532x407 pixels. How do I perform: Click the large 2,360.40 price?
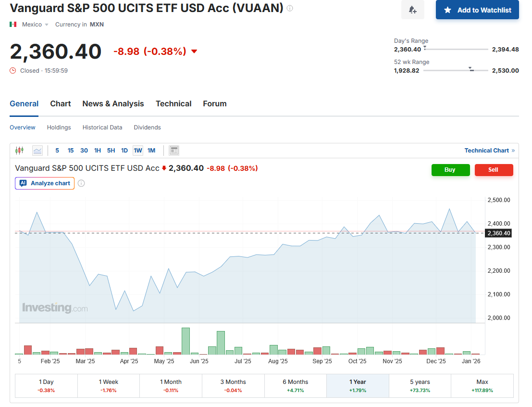(x=56, y=51)
